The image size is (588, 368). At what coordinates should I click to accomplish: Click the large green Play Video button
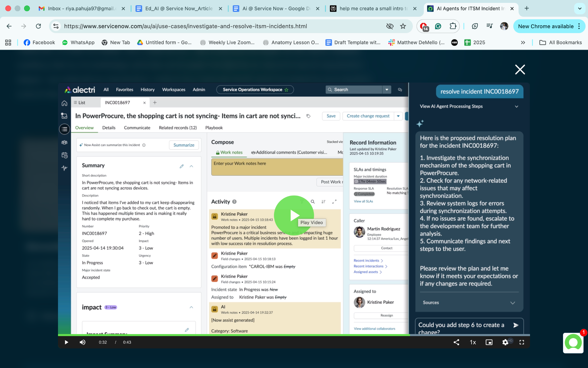click(294, 215)
